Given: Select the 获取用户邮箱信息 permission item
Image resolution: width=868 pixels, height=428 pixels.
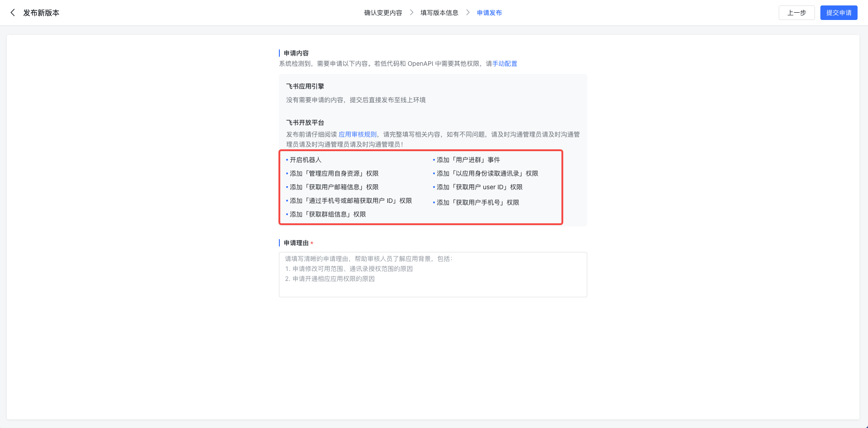Looking at the screenshot, I should point(334,187).
